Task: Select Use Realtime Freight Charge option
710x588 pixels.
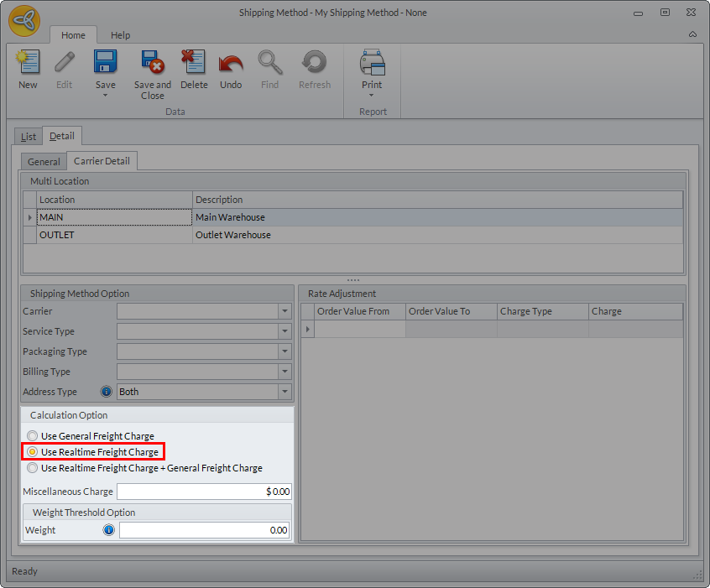Action: pyautogui.click(x=33, y=452)
